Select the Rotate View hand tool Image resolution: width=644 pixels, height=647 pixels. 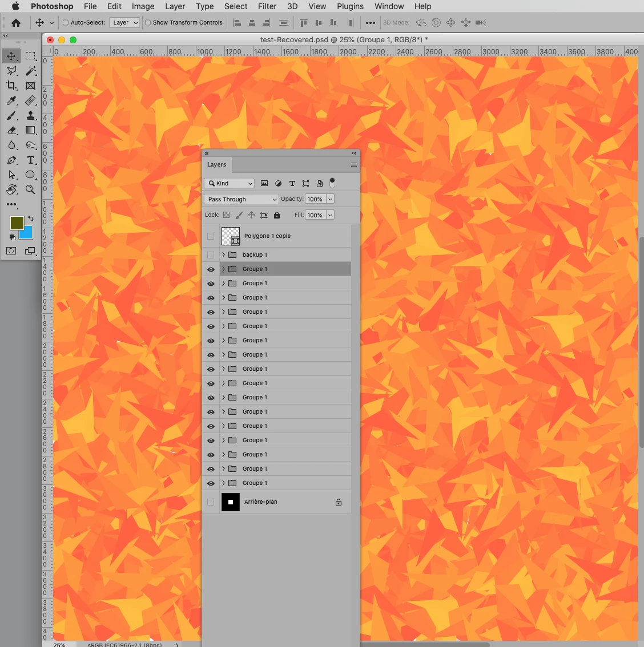[11, 190]
